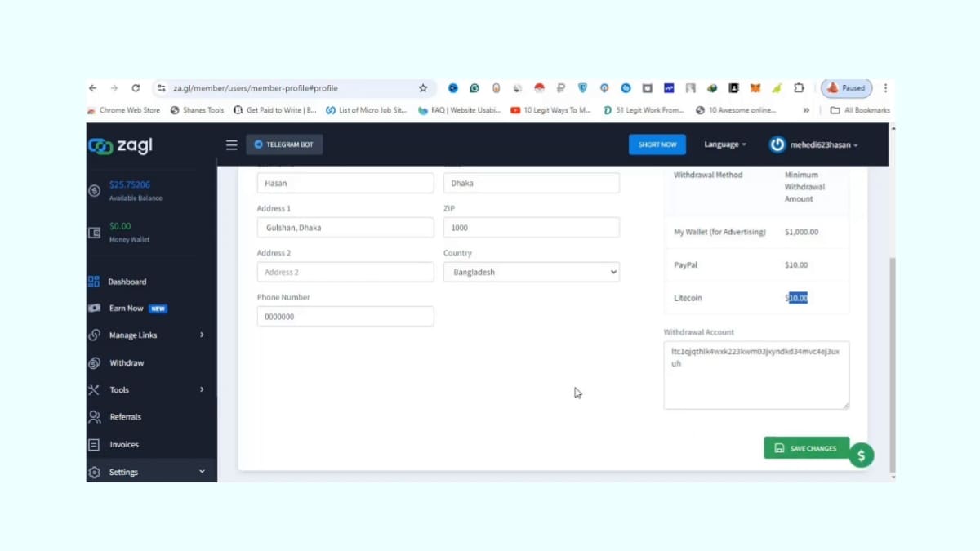Screen dimensions: 980x551
Task: Click the TELEGRAM BOT button
Action: point(284,144)
